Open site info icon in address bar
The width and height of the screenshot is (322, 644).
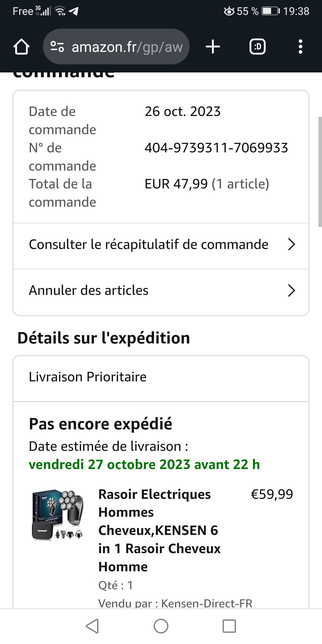tap(57, 47)
